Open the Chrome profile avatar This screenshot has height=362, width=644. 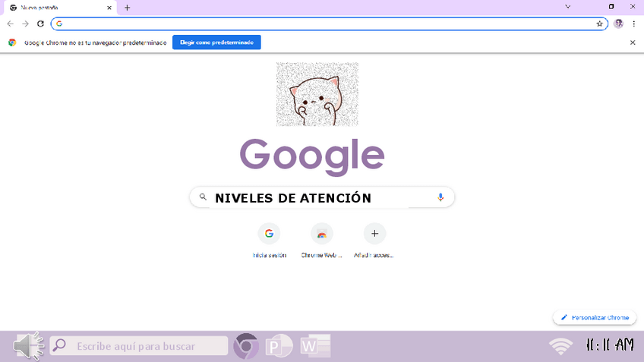coord(618,24)
